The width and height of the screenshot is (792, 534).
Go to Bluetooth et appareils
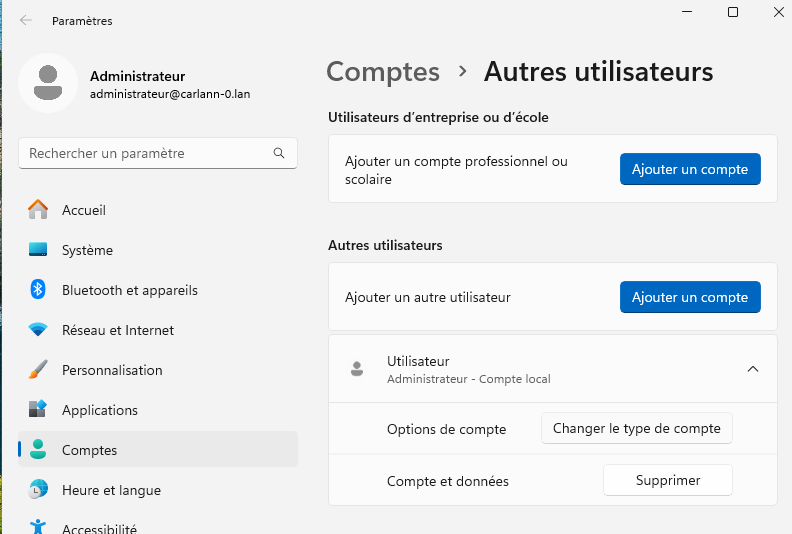pyautogui.click(x=158, y=289)
